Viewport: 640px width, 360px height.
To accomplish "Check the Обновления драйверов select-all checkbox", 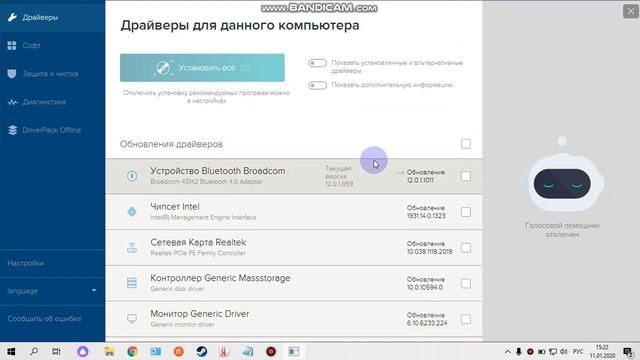I will (466, 144).
